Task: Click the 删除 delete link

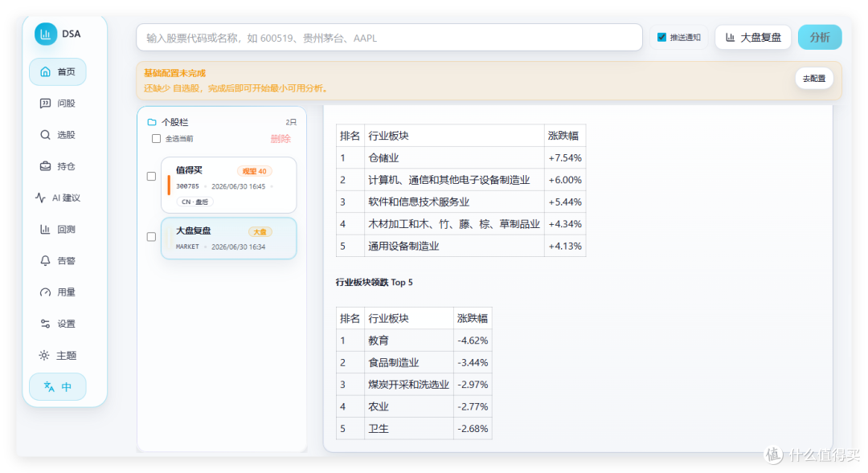Action: tap(280, 139)
